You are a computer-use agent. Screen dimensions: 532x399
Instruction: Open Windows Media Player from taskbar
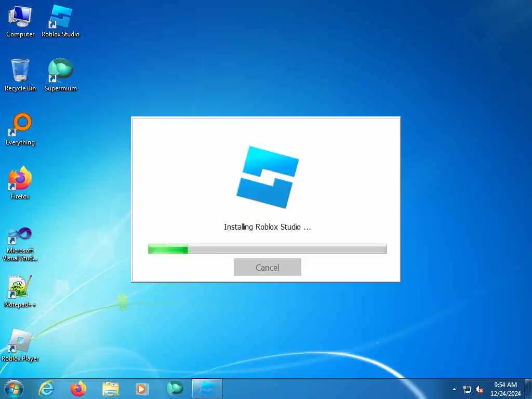(142, 389)
